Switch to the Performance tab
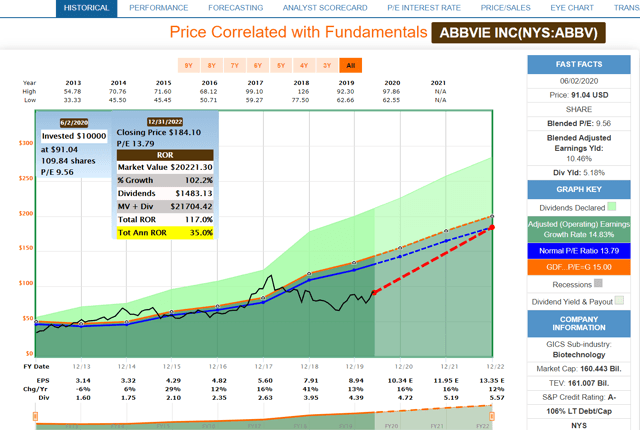The image size is (640, 430). click(158, 8)
